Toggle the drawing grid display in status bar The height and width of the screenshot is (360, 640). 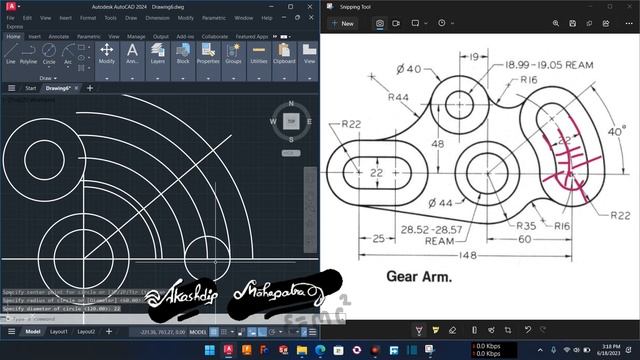click(213, 332)
